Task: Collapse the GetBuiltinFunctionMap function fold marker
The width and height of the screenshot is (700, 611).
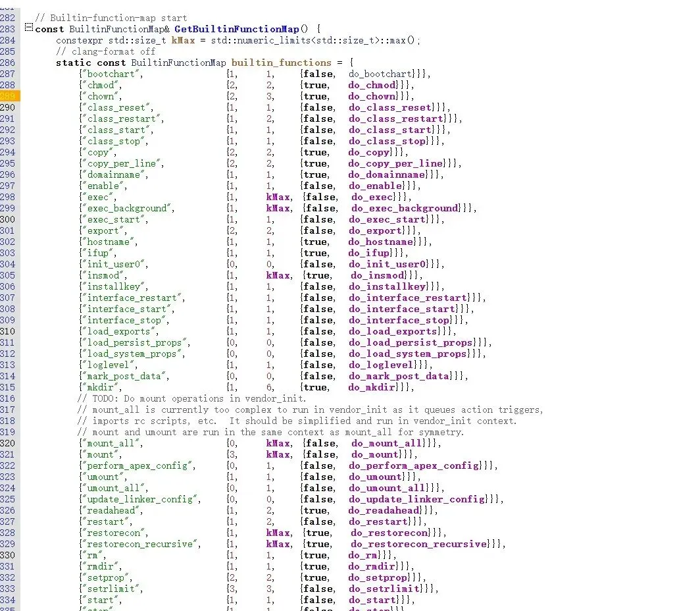Action: click(x=28, y=28)
